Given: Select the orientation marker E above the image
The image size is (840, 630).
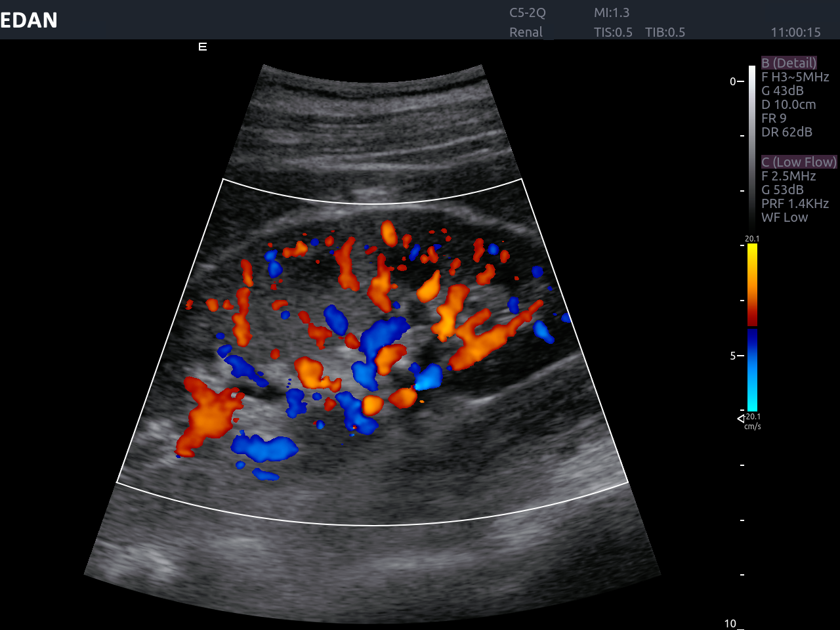Looking at the screenshot, I should point(202,46).
